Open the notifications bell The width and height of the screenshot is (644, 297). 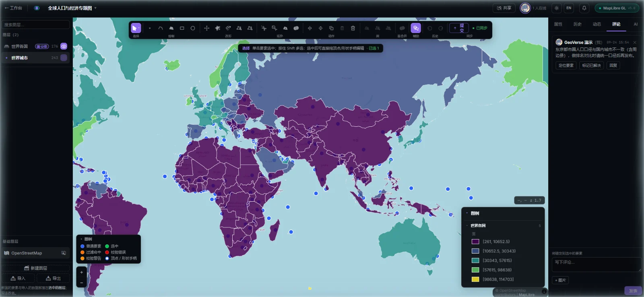[x=584, y=8]
